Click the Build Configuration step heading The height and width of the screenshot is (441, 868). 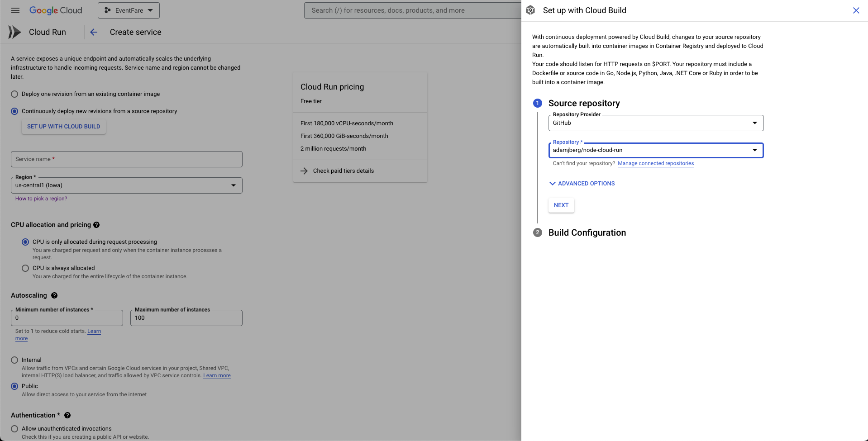point(587,232)
